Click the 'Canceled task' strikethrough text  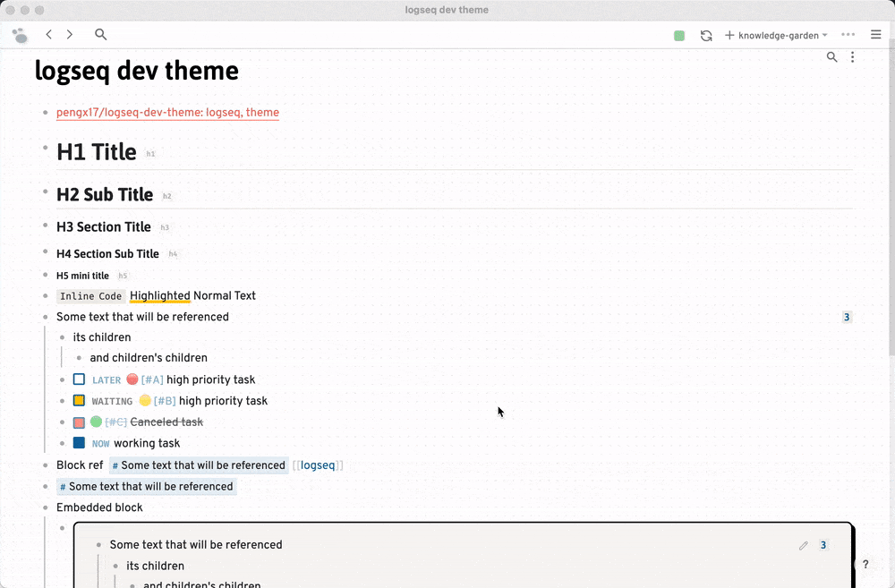[166, 422]
